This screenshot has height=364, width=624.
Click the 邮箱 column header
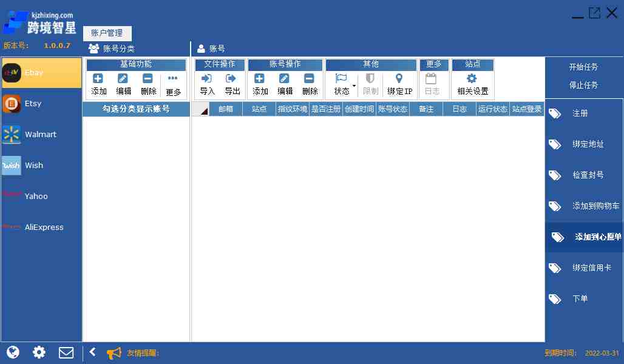[x=226, y=109]
